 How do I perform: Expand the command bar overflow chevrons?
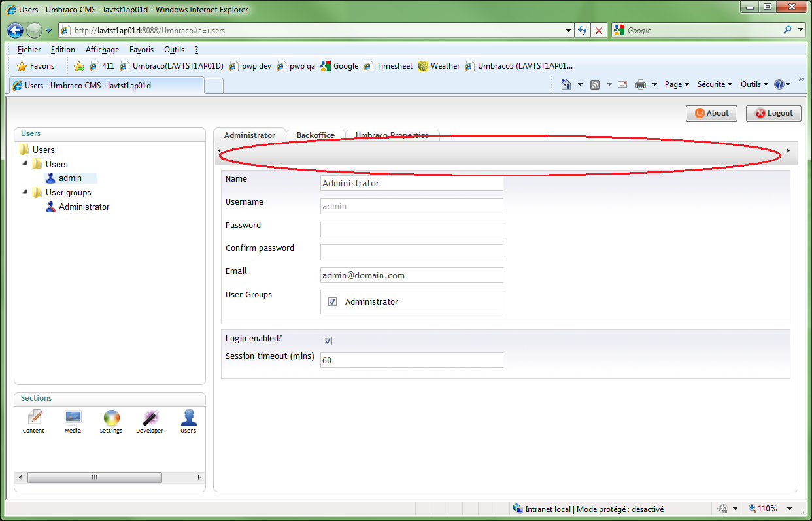click(x=800, y=81)
